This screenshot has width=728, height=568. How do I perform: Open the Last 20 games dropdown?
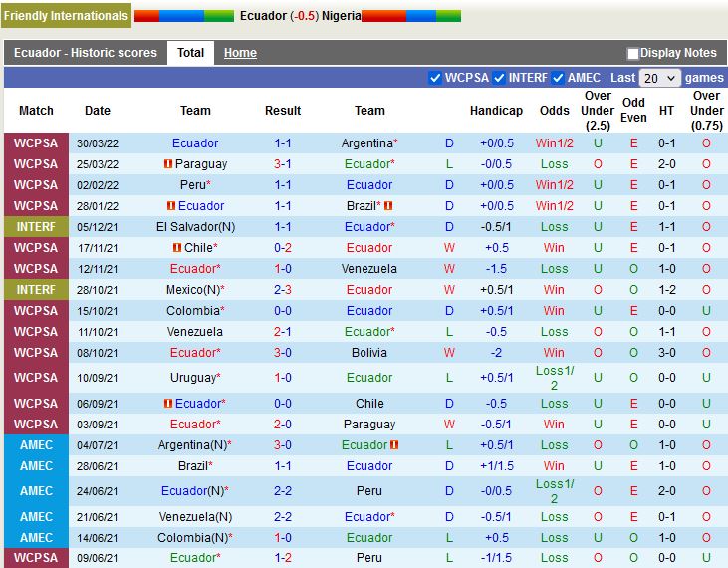pyautogui.click(x=659, y=78)
